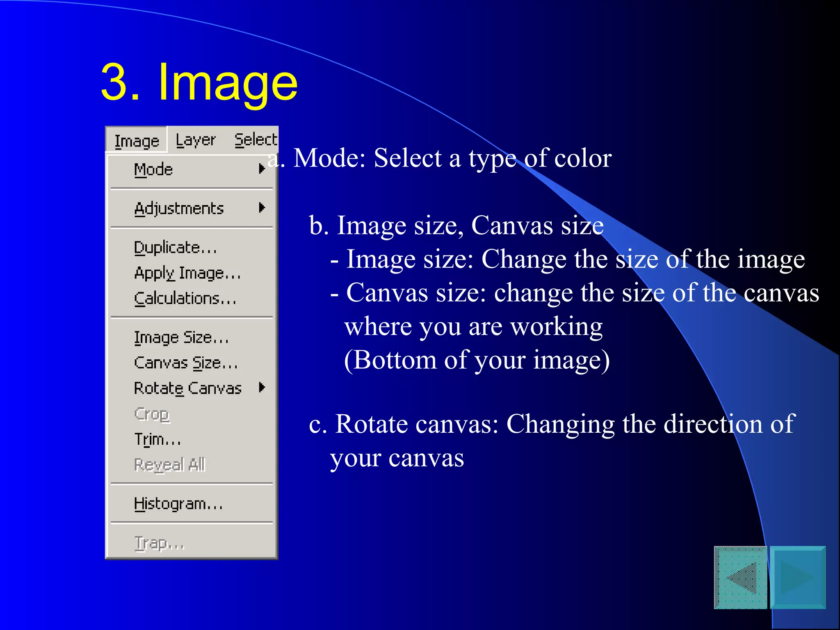Screen dimensions: 840x630
Task: Choose Mode from the Image menu
Action: click(192, 169)
